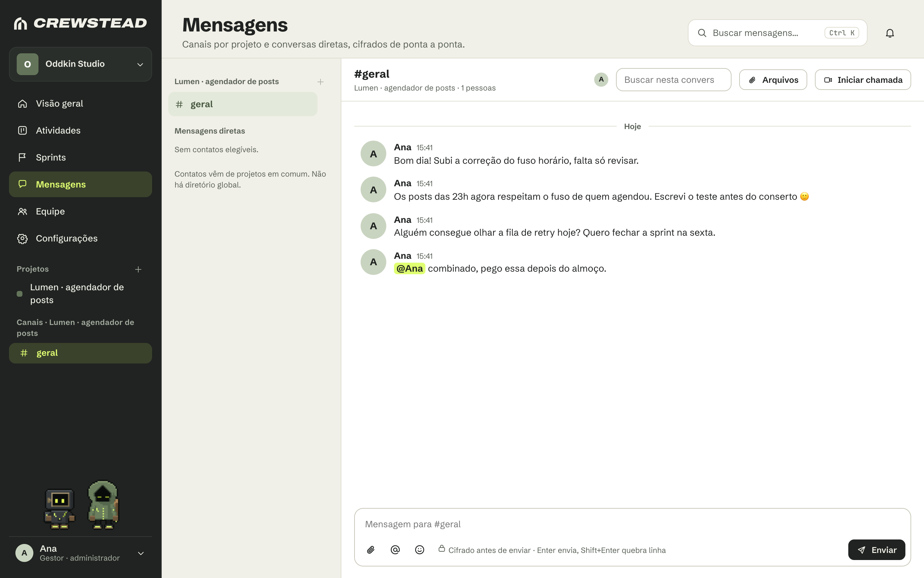The width and height of the screenshot is (924, 578).
Task: Go to Visão geral
Action: tap(81, 104)
